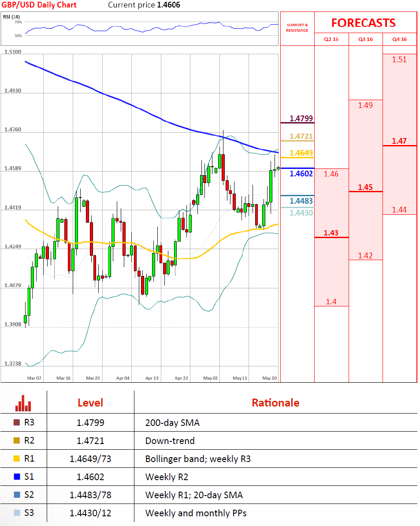
Task: Click the Q2 forecast high value 1.46
Action: click(331, 174)
